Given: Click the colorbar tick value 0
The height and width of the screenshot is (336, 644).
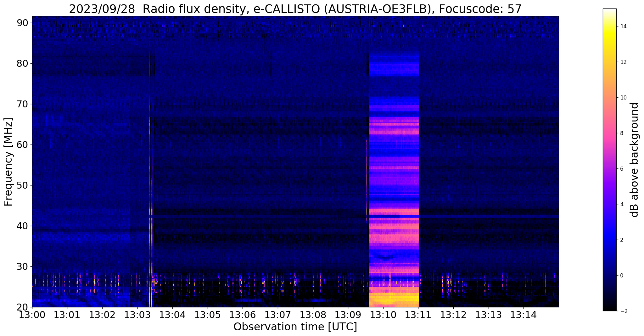Looking at the screenshot, I should click(622, 276).
